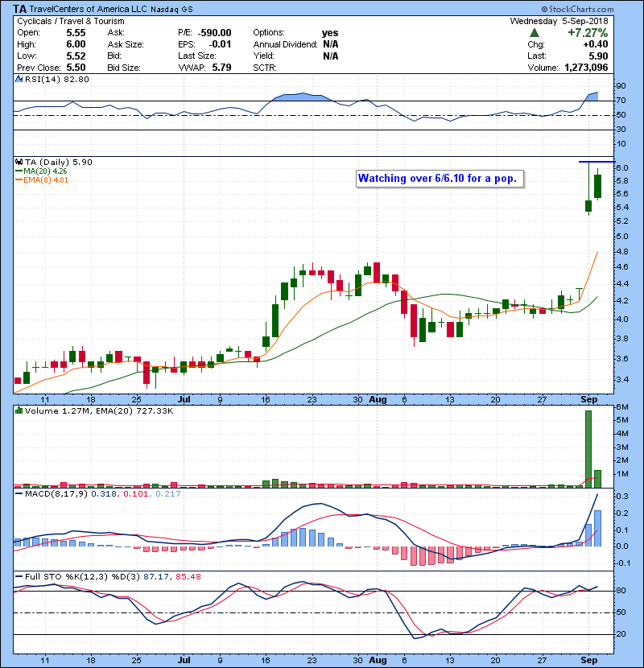
Task: Click the 'Cyclicals / Travel & Tourism' sector text
Action: (71, 21)
